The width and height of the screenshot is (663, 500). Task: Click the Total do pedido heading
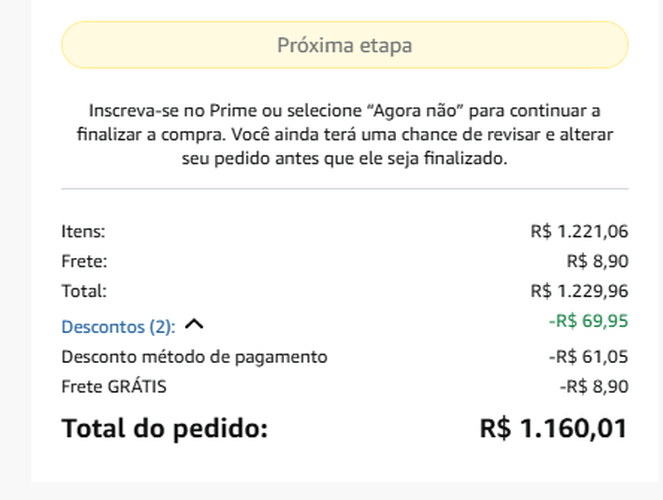(165, 429)
